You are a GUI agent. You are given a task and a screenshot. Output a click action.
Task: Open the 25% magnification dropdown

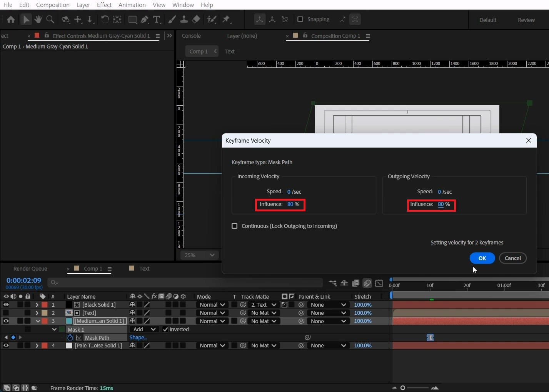(x=200, y=255)
